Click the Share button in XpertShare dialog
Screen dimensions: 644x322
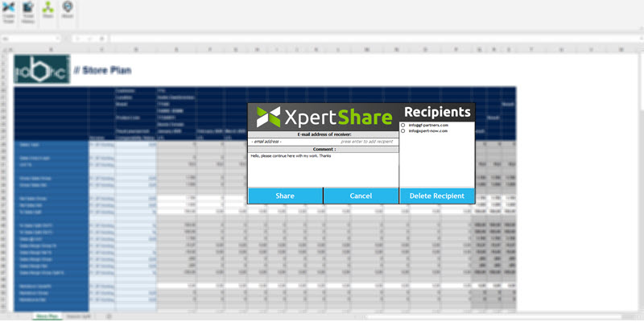coord(285,196)
